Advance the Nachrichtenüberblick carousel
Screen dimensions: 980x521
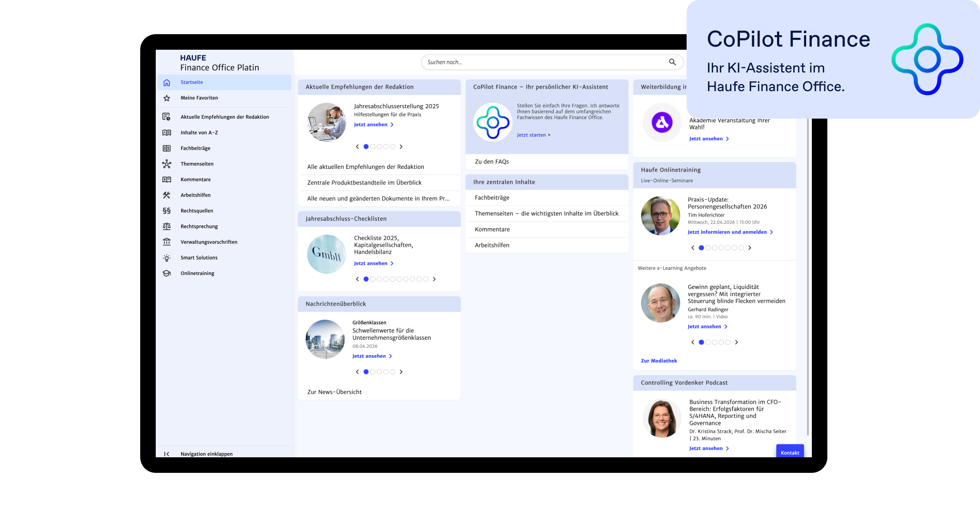coord(401,372)
